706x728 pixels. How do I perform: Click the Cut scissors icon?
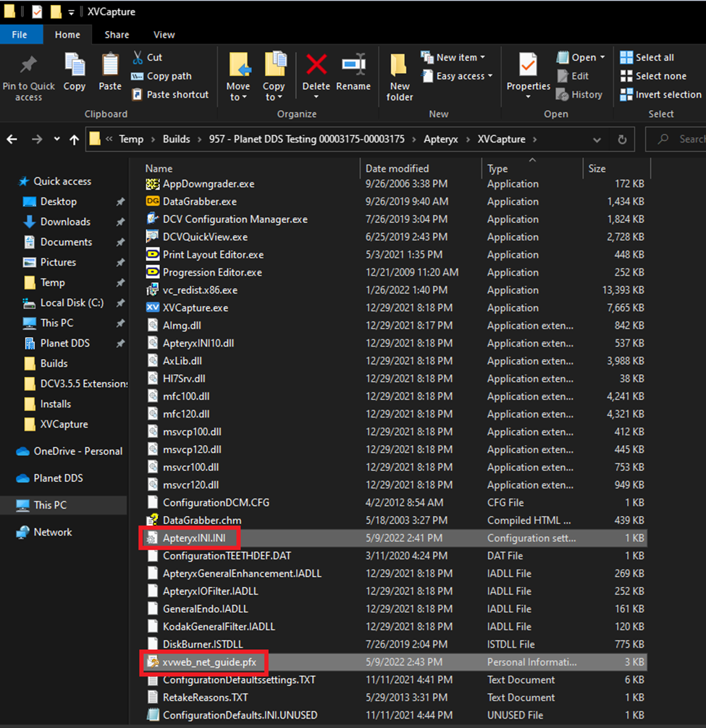(x=138, y=57)
